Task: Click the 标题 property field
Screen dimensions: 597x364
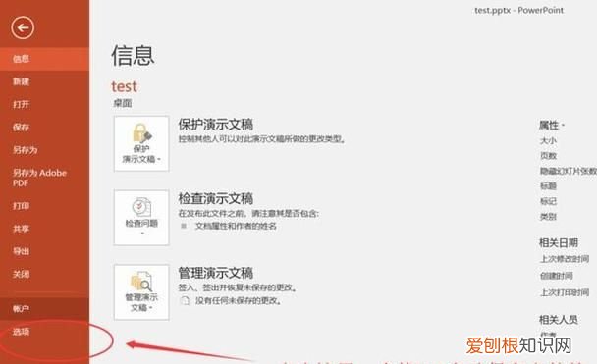Action: (548, 186)
